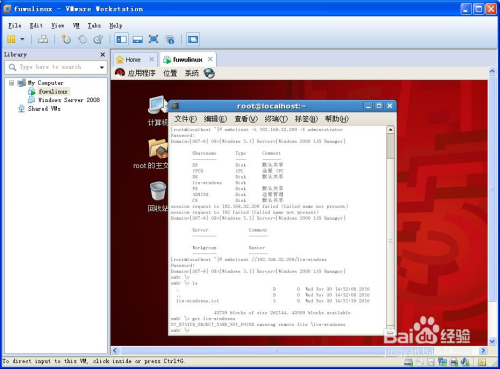The height and width of the screenshot is (369, 500).
Task: Close the fuwulinux tab
Action: pos(210,59)
